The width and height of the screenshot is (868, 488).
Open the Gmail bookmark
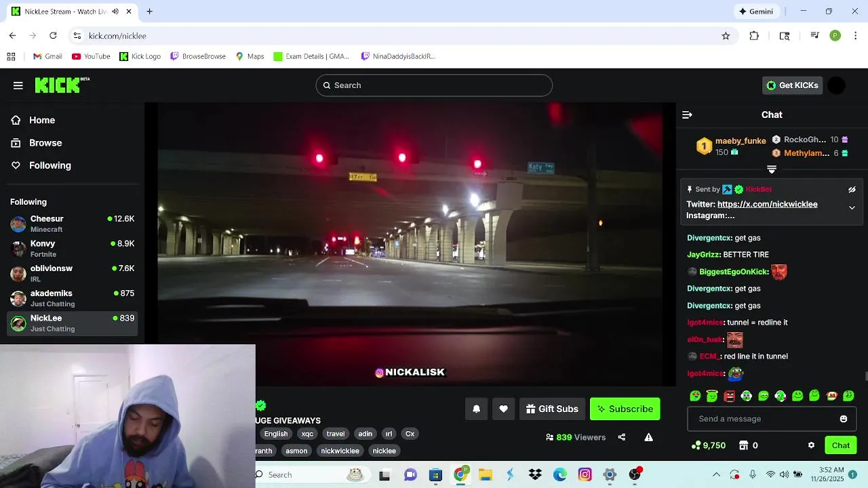pyautogui.click(x=47, y=56)
